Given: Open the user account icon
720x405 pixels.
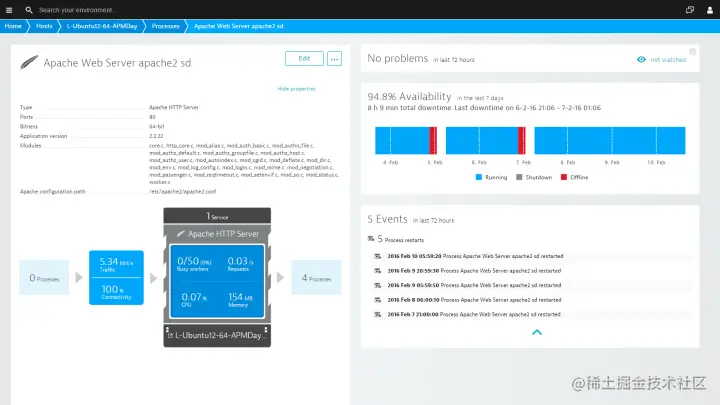Looking at the screenshot, I should point(709,10).
